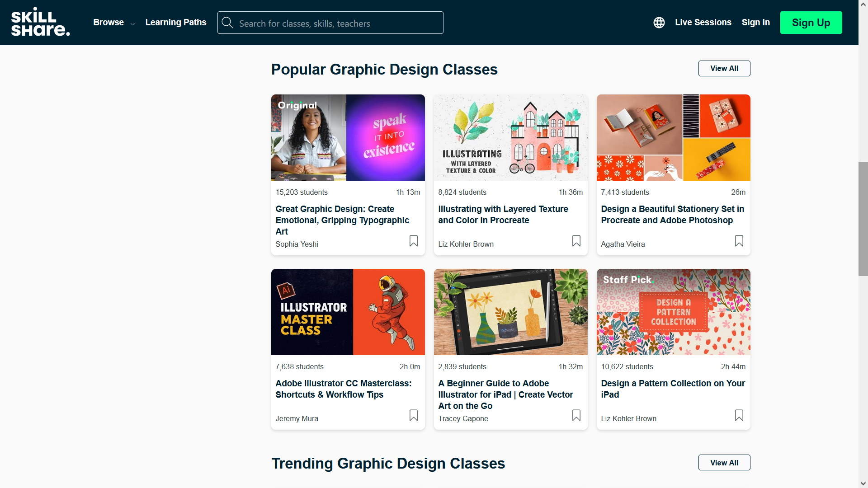Click the "26m" duration
The width and height of the screenshot is (868, 488).
738,192
